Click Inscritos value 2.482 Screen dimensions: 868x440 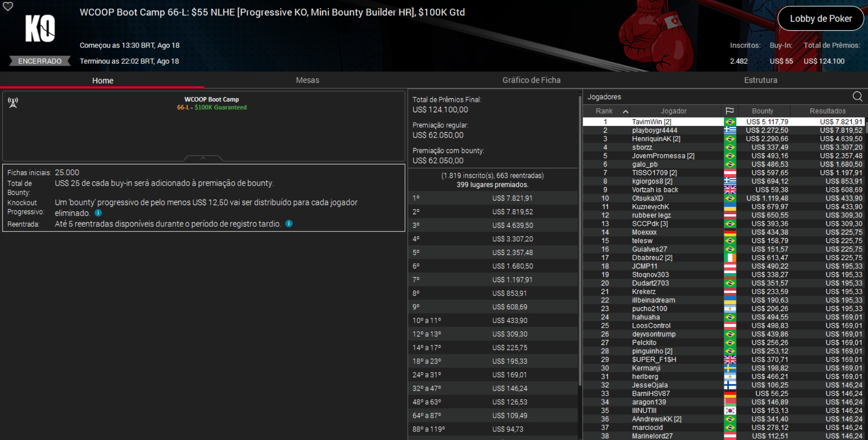pyautogui.click(x=739, y=61)
